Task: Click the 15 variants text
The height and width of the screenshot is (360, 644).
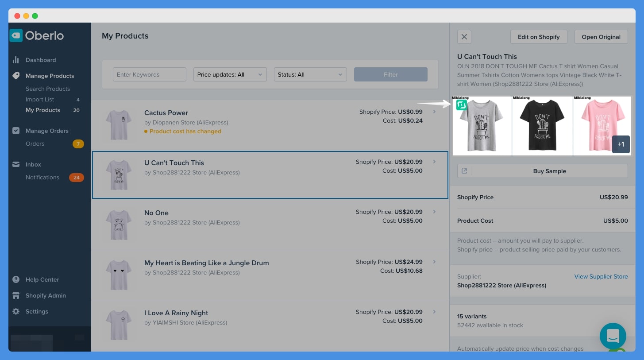Action: point(472,316)
